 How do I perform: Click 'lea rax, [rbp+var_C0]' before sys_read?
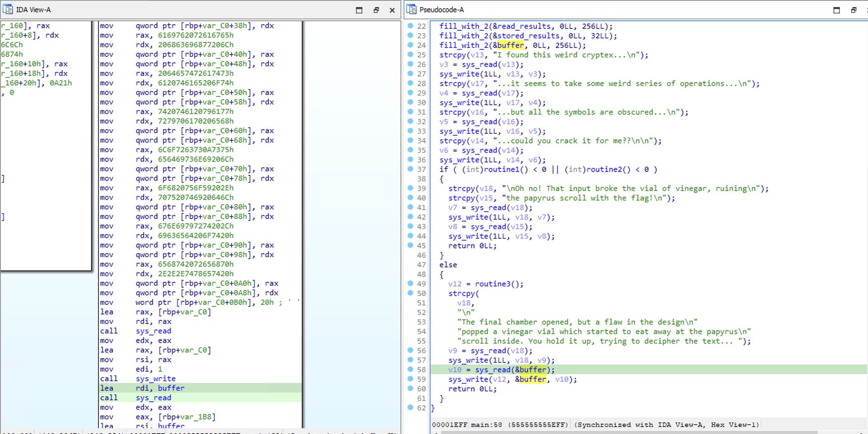156,312
